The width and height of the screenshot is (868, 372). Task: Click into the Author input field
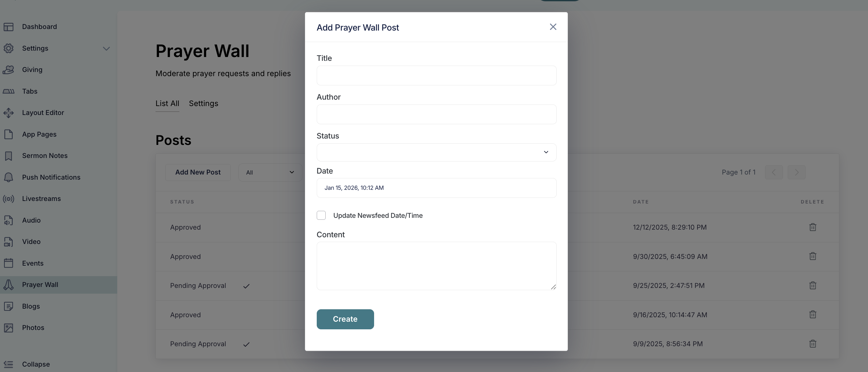point(436,114)
